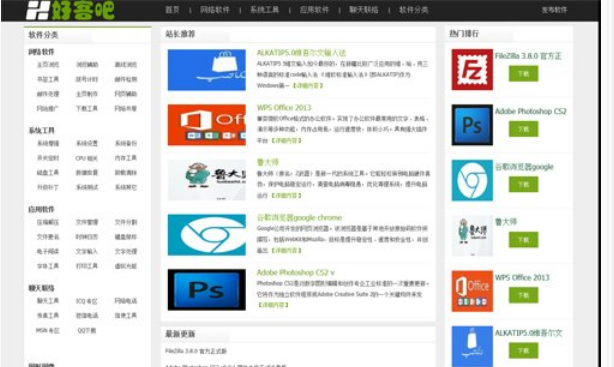Click 【详细内容】 under the WPS Office description
Screen dimensions: 614x367
tap(286, 140)
